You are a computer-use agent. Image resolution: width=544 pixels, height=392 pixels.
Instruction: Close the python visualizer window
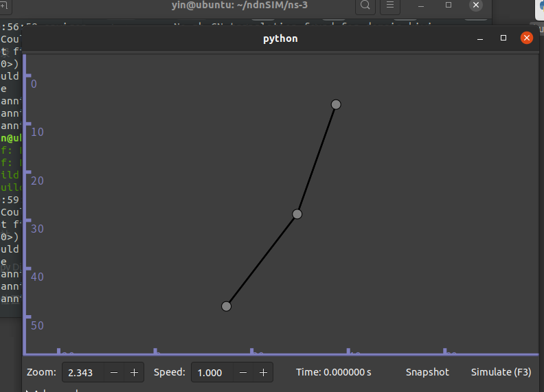pyautogui.click(x=527, y=38)
